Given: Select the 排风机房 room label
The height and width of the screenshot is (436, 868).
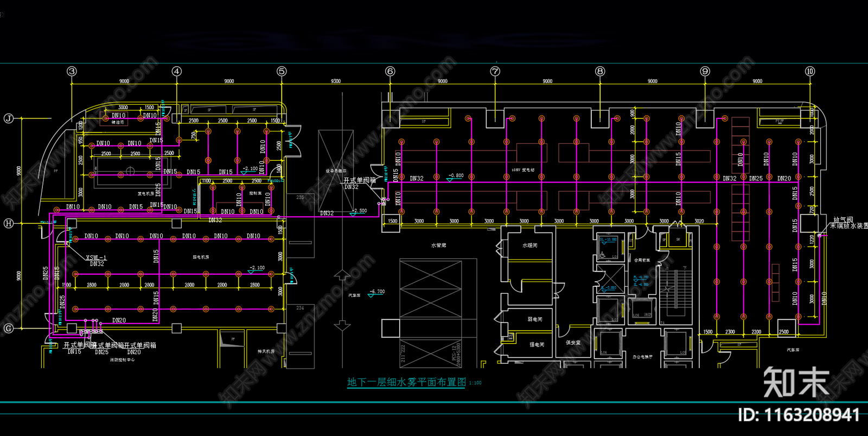Looking at the screenshot, I should [266, 351].
